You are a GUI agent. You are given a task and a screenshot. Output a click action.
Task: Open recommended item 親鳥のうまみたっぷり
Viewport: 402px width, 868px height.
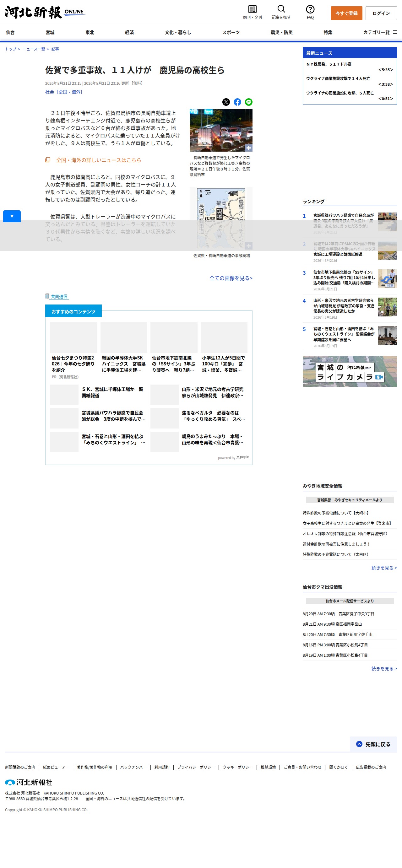pos(199,442)
